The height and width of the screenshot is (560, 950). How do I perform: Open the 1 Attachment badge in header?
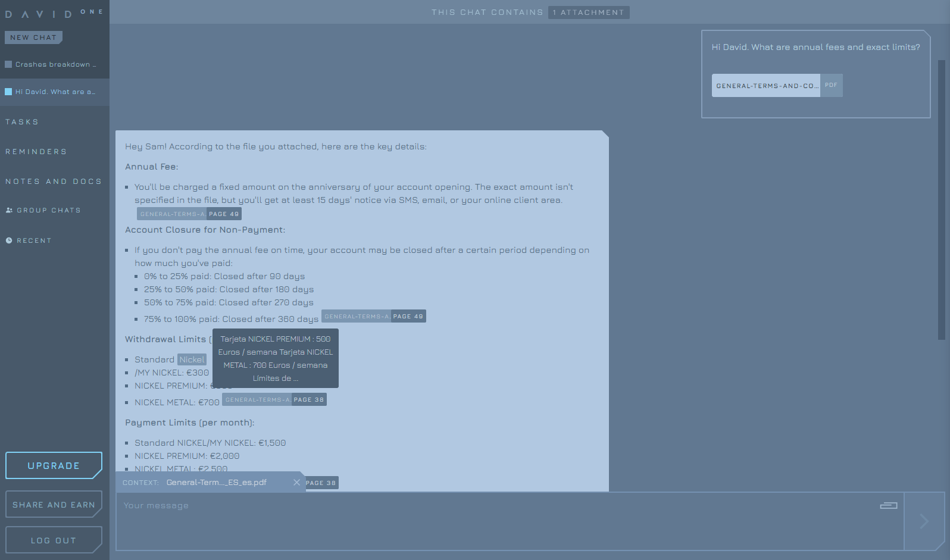[588, 12]
